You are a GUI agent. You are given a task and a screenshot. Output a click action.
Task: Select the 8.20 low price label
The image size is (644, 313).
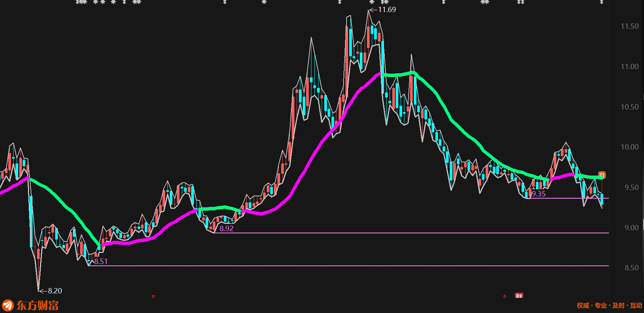(x=55, y=291)
